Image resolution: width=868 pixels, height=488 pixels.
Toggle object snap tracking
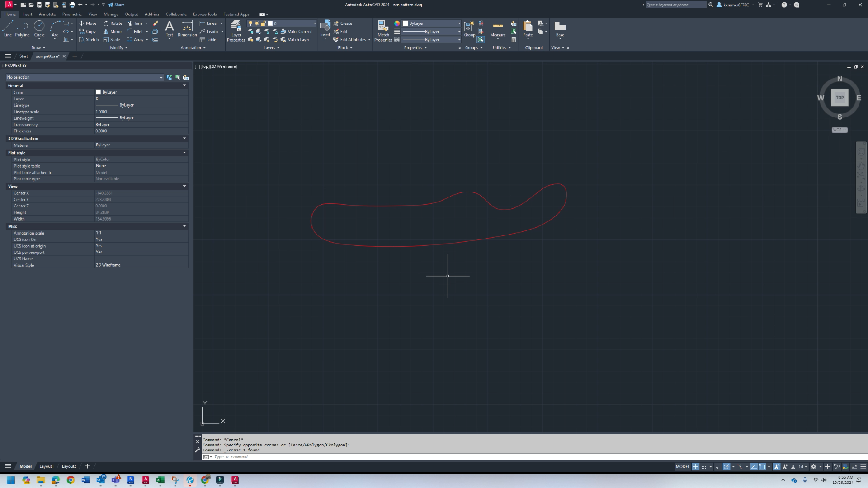(754, 467)
